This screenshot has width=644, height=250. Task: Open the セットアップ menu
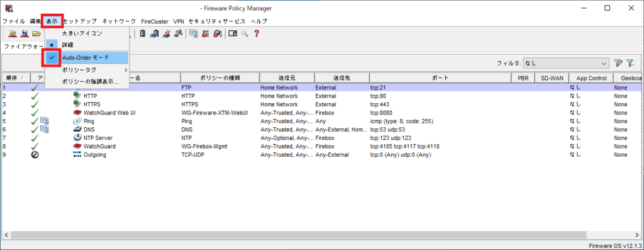[80, 21]
